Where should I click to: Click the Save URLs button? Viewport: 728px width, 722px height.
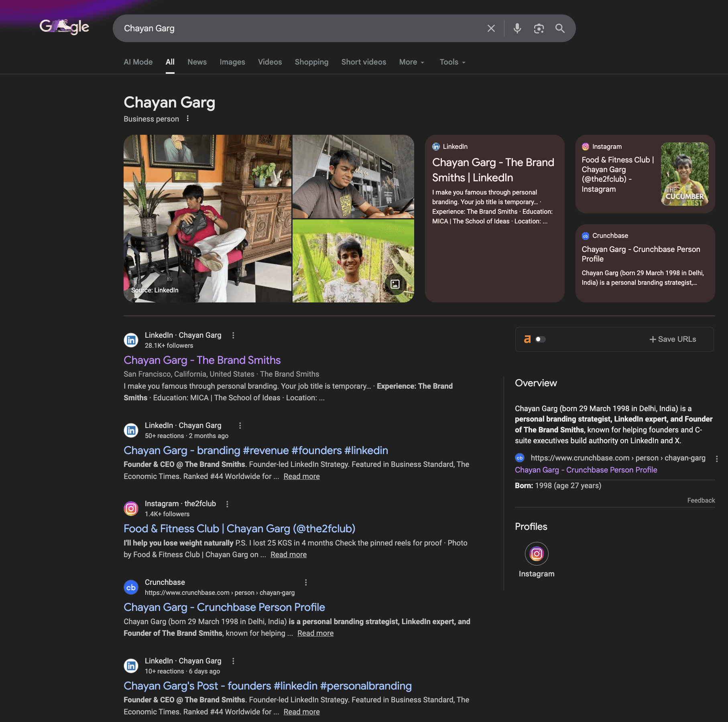pos(673,339)
